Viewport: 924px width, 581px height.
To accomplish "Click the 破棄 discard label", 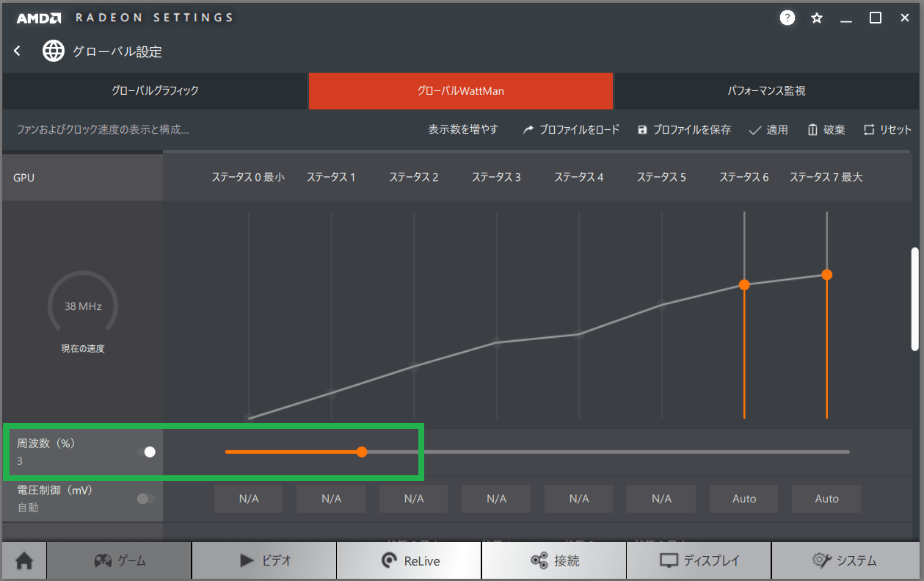I will [x=834, y=130].
